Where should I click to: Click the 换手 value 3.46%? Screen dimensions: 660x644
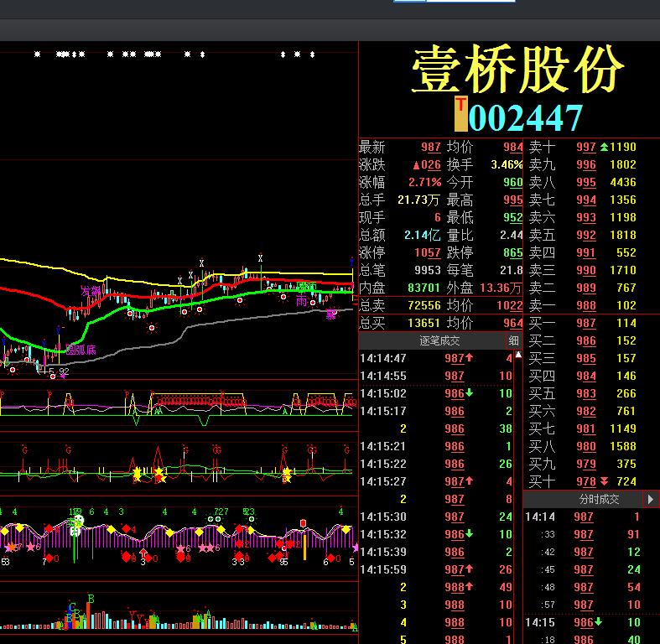click(507, 164)
